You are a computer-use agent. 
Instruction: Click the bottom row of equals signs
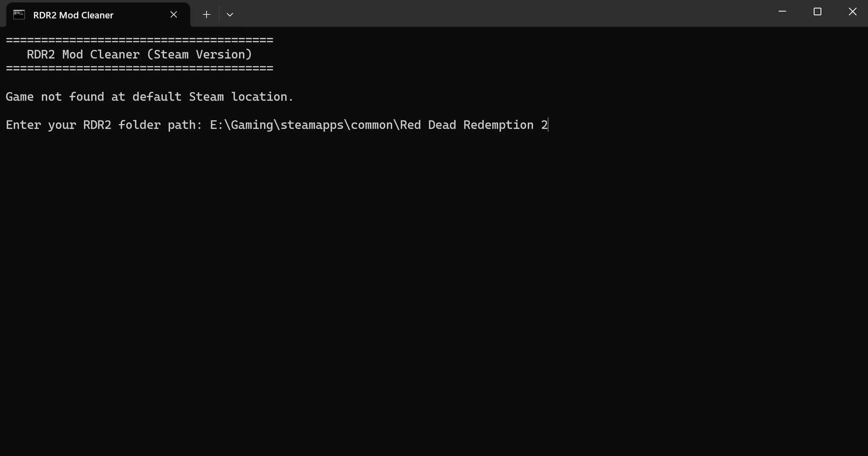[140, 68]
